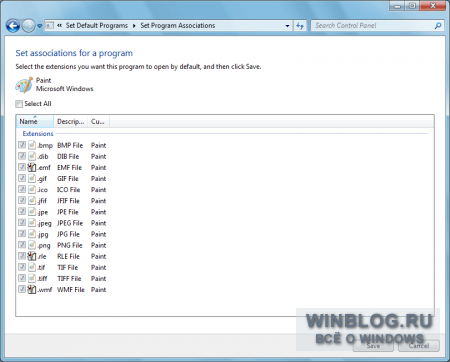The image size is (450, 362).
Task: Uncheck the .jpe extension checkbox
Action: tap(22, 212)
